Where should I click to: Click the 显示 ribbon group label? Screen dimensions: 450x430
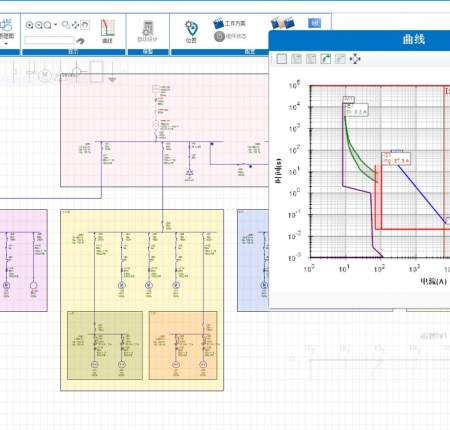[x=73, y=52]
